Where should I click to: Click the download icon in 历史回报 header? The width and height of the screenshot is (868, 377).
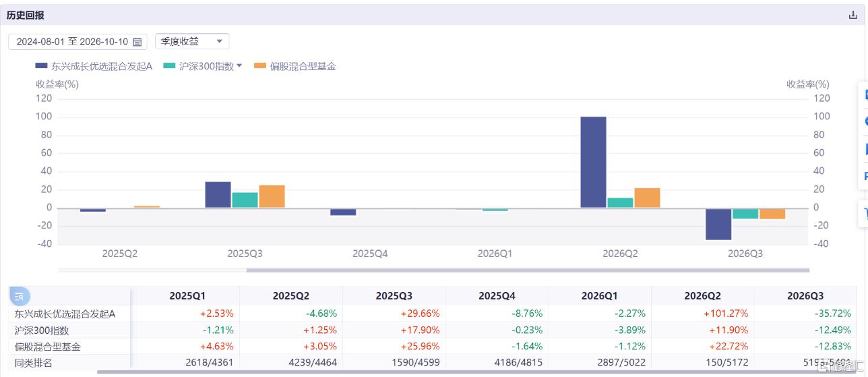pyautogui.click(x=852, y=15)
